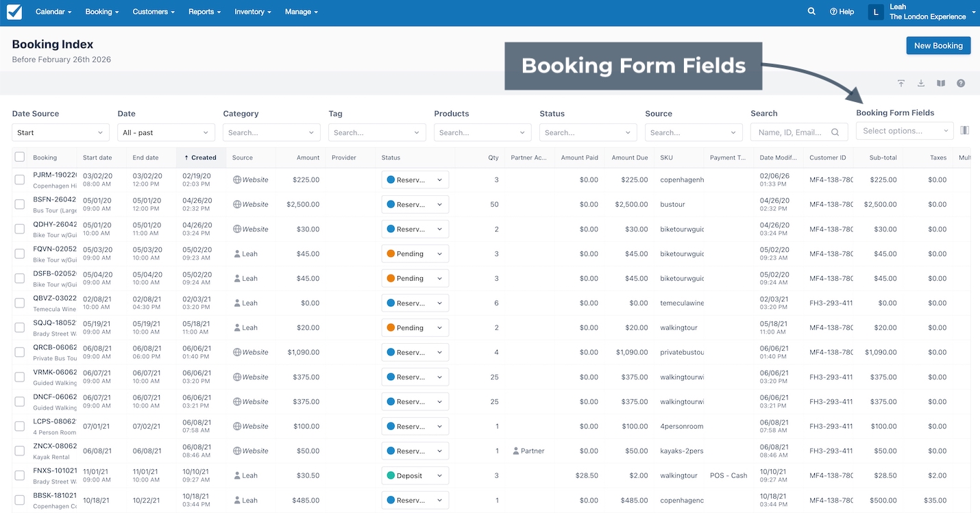Screen dimensions: 980x513
Task: Click blue status dot in PJRM row
Action: [x=391, y=179]
